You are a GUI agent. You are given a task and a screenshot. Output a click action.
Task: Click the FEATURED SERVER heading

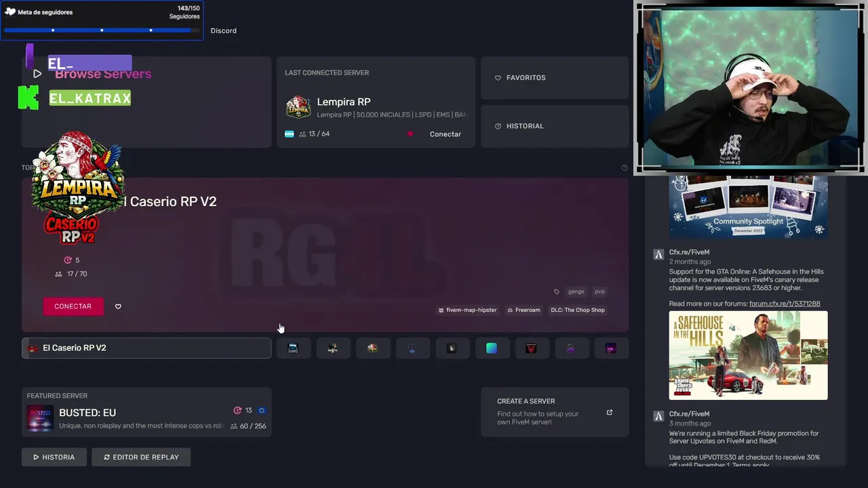point(57,396)
